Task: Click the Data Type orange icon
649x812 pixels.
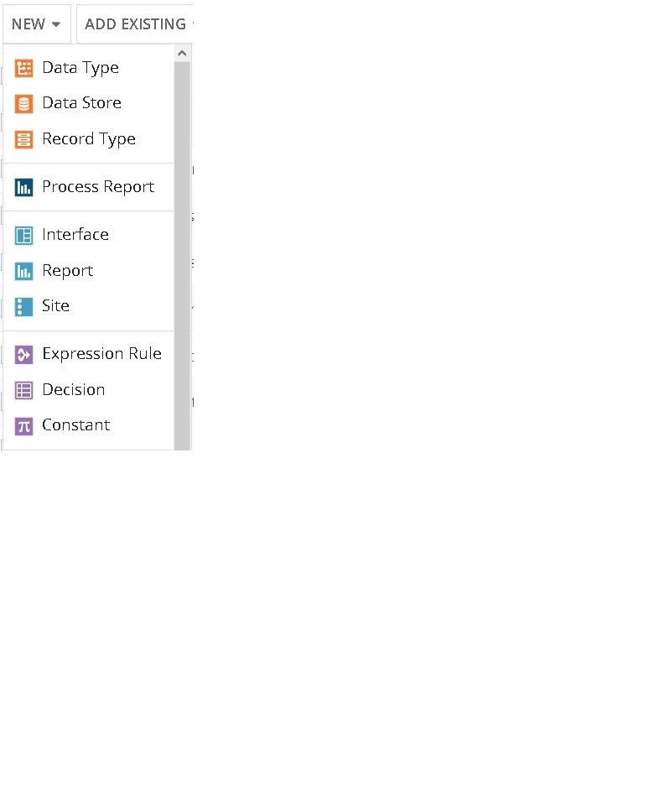Action: pos(23,68)
